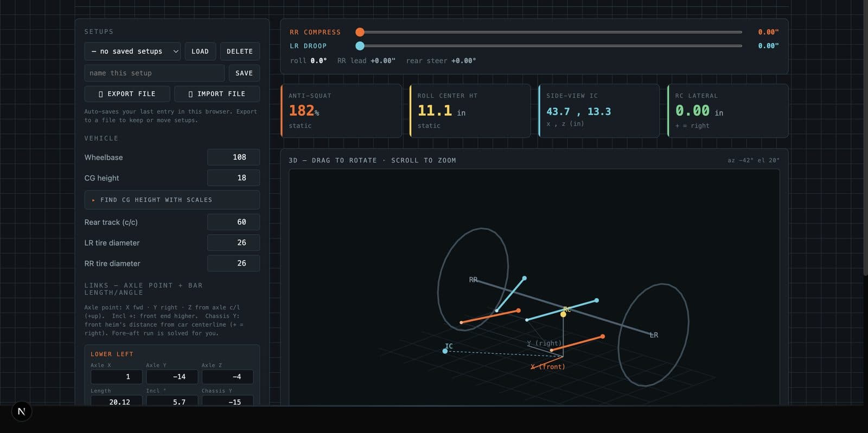Click the Rear track (c/c) field
This screenshot has height=433, width=868.
tap(233, 222)
